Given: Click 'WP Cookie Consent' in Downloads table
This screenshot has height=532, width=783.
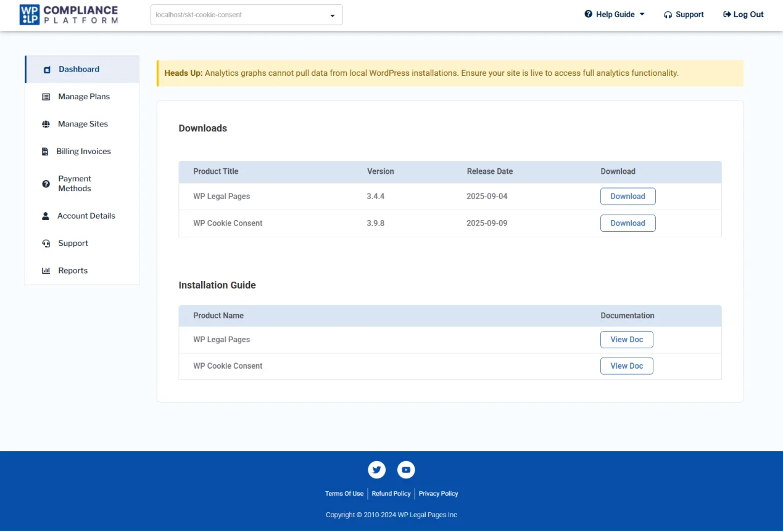Looking at the screenshot, I should pyautogui.click(x=228, y=223).
